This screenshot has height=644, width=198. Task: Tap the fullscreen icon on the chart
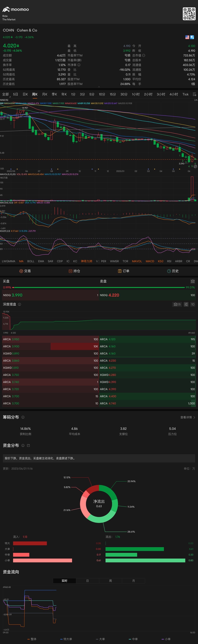(196, 166)
